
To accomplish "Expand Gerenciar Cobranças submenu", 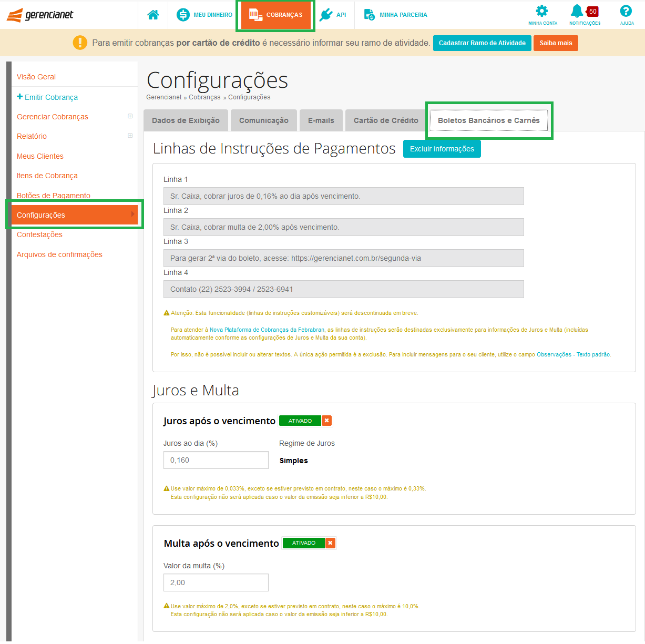I will 130,116.
